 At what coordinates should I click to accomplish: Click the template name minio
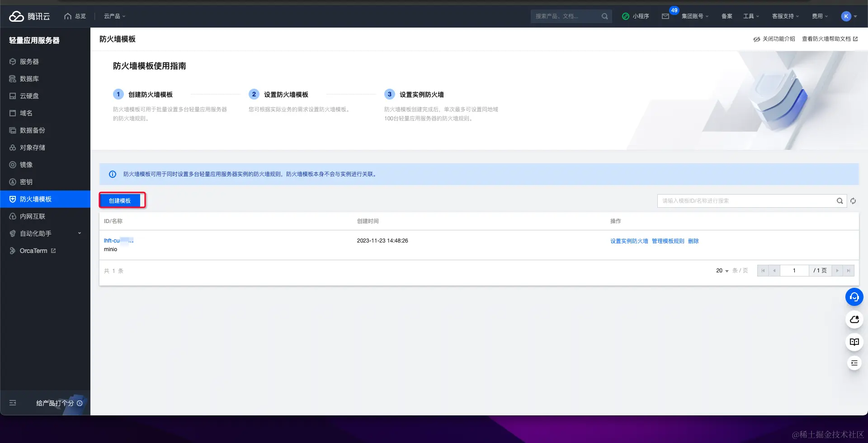(x=110, y=249)
